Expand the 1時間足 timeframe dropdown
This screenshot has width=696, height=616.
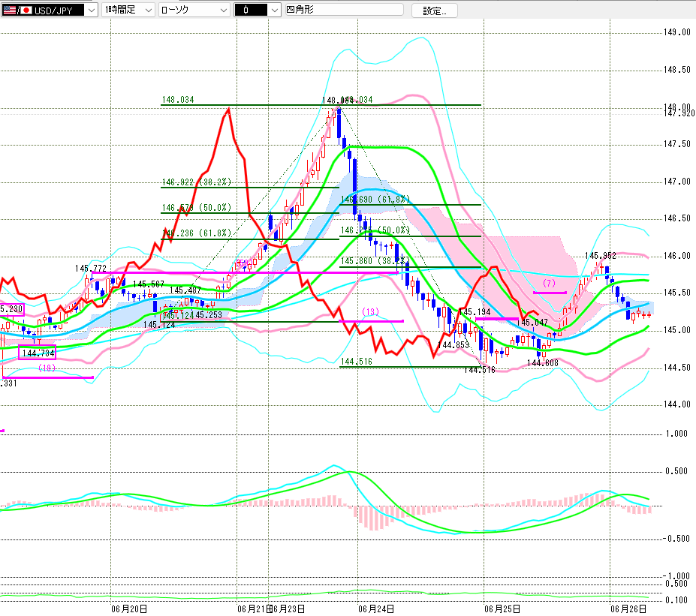128,10
